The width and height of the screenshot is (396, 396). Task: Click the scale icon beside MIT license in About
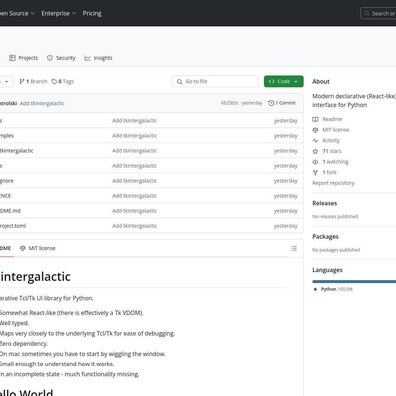click(315, 130)
